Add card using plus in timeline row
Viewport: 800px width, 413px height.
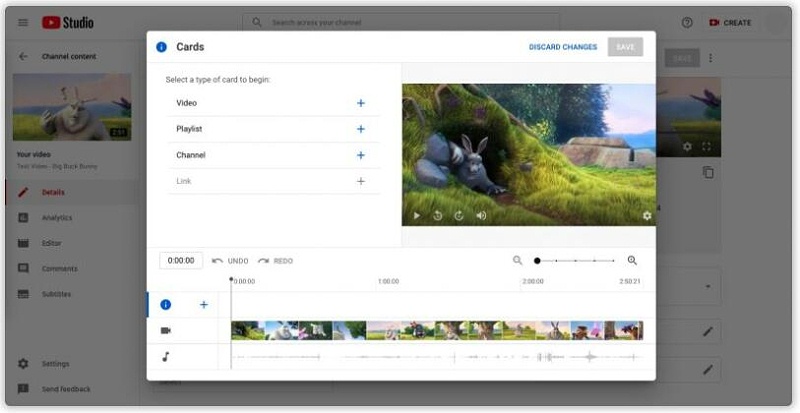204,305
